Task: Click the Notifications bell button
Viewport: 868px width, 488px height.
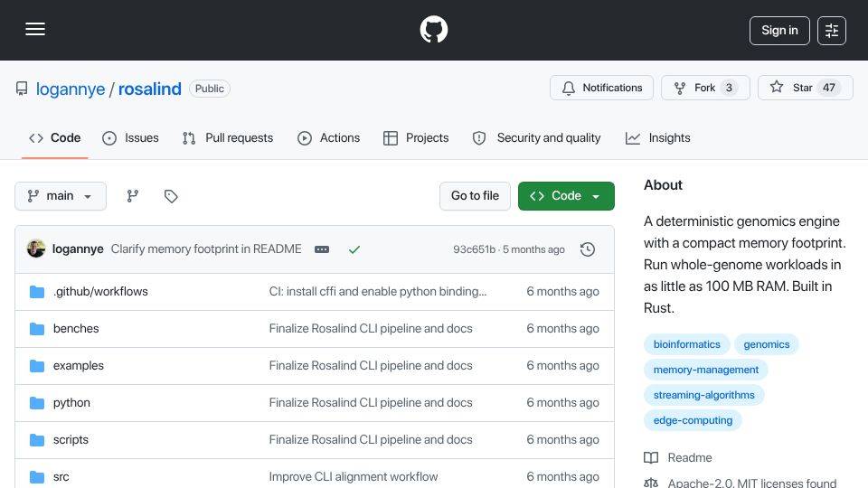Action: pyautogui.click(x=601, y=88)
